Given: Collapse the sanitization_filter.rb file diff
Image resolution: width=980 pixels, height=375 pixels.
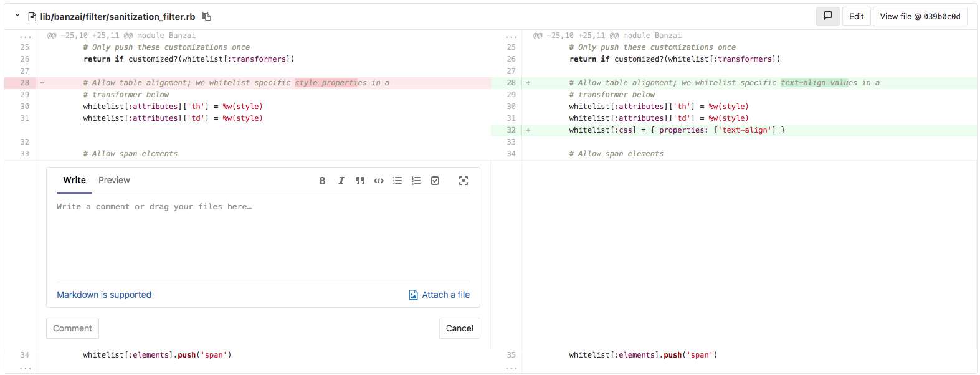Looking at the screenshot, I should (17, 16).
